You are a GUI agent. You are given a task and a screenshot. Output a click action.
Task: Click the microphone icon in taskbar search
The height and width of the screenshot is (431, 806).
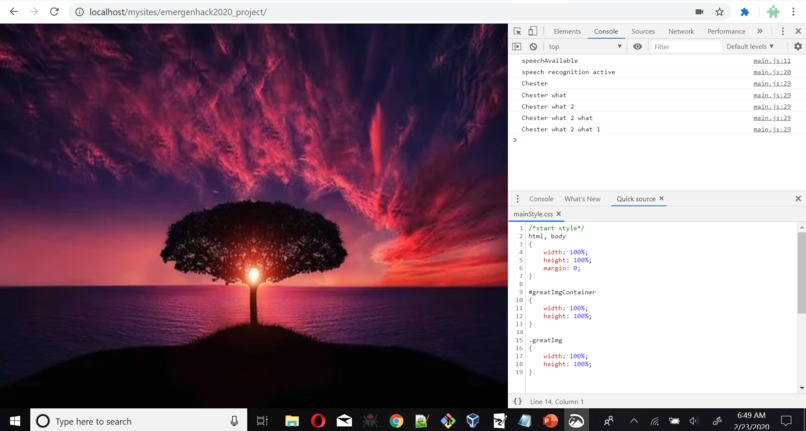pos(234,421)
